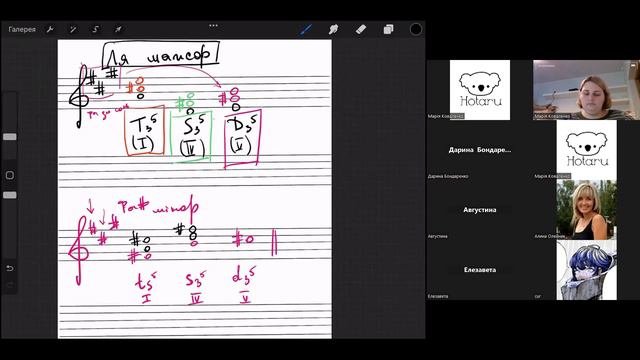The image size is (640, 360).
Task: Select the anime avatar participant tile
Action: [x=587, y=270]
